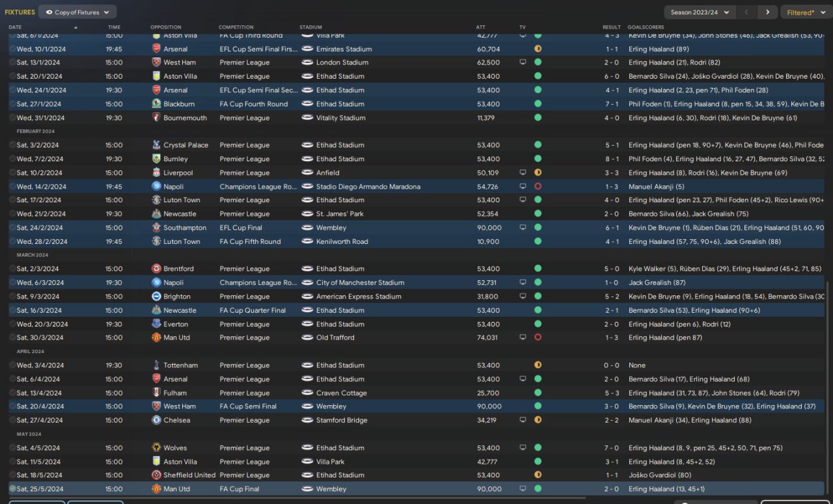
Task: Open the Stadio Diego Armando Maradona stadium link
Action: point(368,187)
